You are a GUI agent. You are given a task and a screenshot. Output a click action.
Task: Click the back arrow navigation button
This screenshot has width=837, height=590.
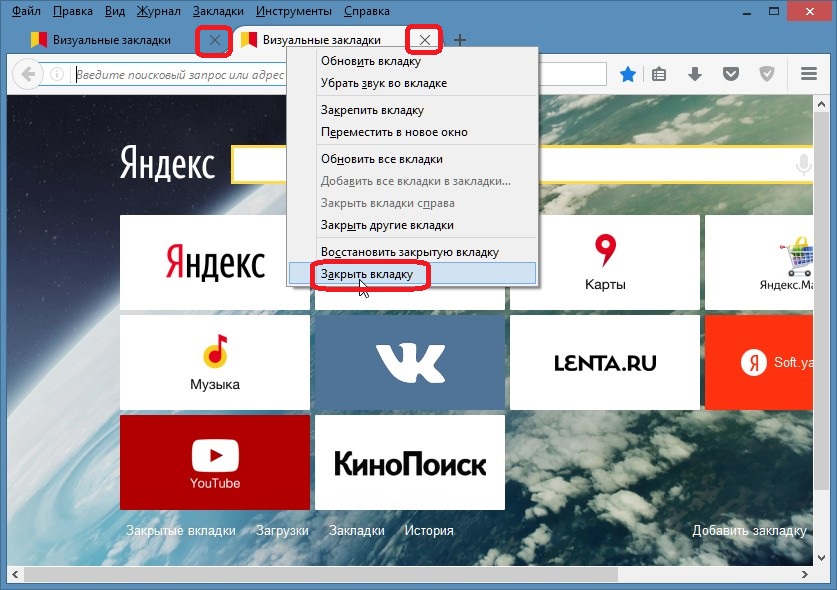(27, 74)
